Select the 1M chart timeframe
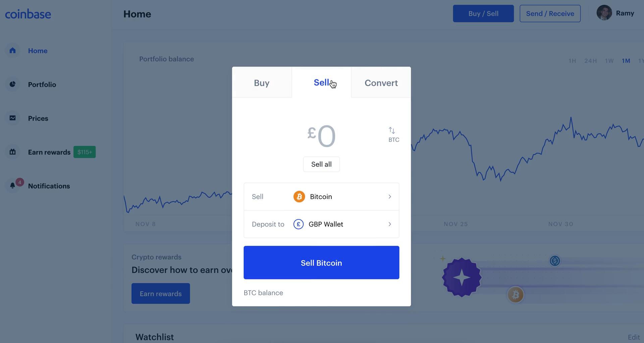Viewport: 644px width, 343px height. [x=626, y=61]
